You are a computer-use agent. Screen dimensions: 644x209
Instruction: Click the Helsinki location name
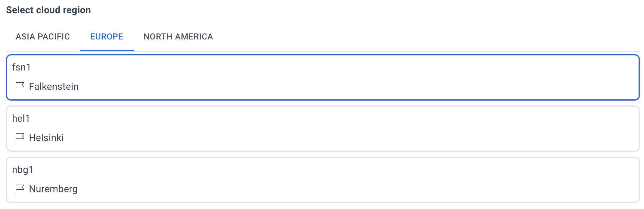point(46,138)
